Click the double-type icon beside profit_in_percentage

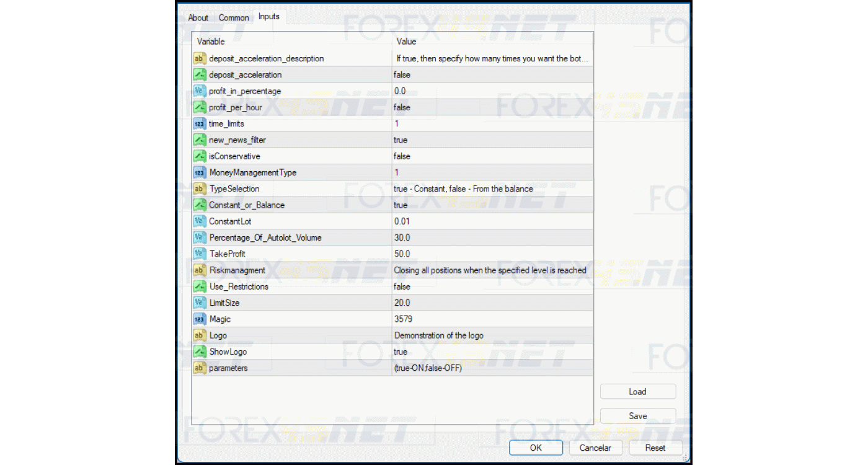tap(199, 91)
